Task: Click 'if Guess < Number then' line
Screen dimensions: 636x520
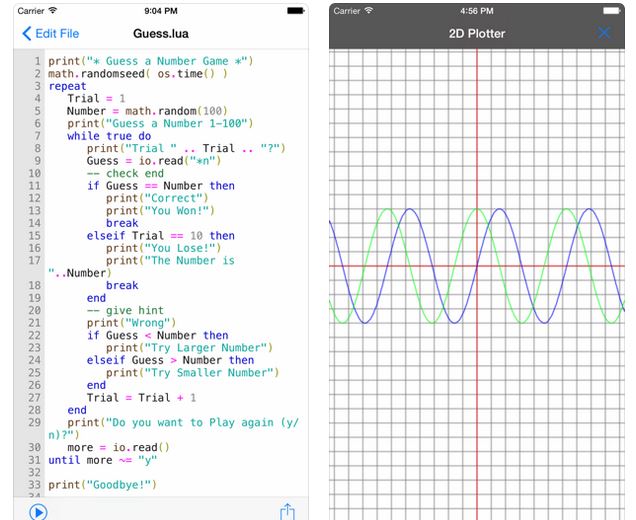Action: pyautogui.click(x=157, y=335)
